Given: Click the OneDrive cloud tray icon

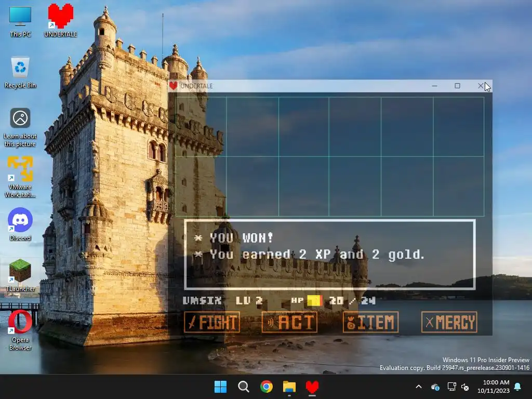Looking at the screenshot, I should (435, 387).
